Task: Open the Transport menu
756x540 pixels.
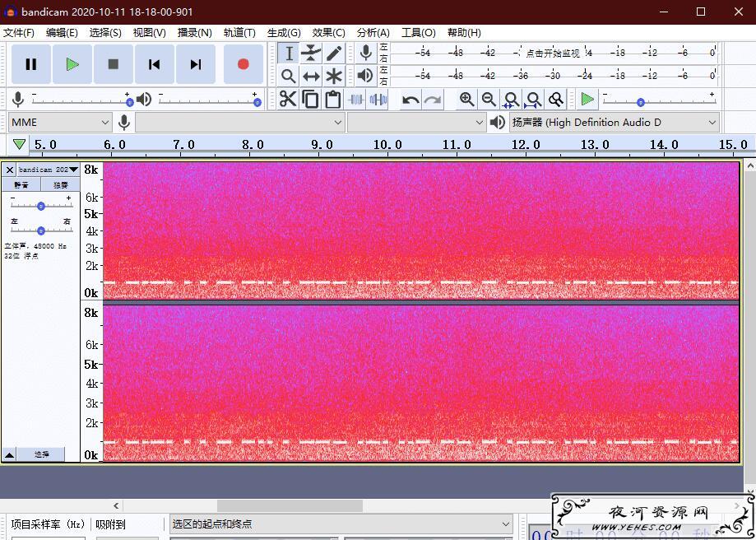Action: [x=194, y=33]
